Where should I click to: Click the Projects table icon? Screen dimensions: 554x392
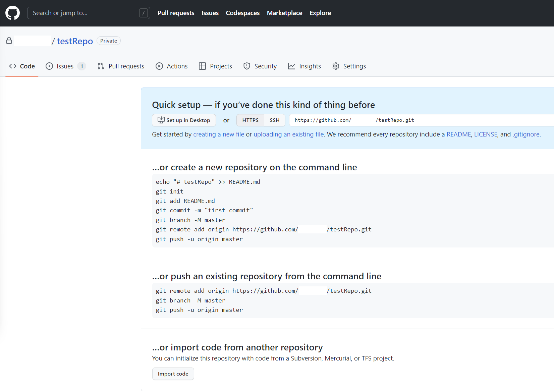click(202, 66)
